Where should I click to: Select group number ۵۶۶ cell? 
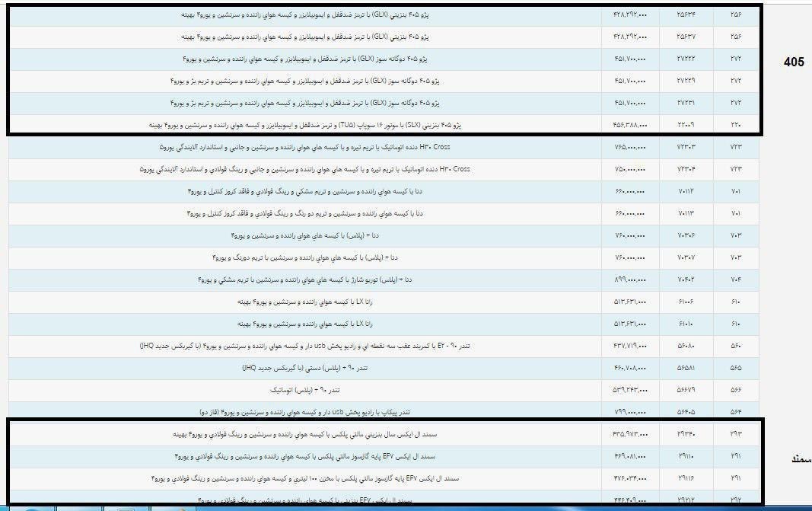tap(736, 390)
